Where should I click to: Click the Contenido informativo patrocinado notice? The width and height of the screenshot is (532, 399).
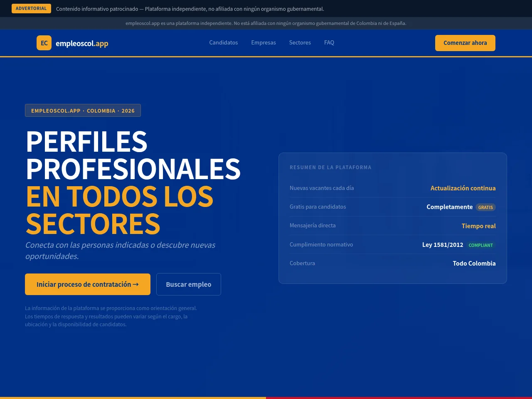click(x=190, y=9)
